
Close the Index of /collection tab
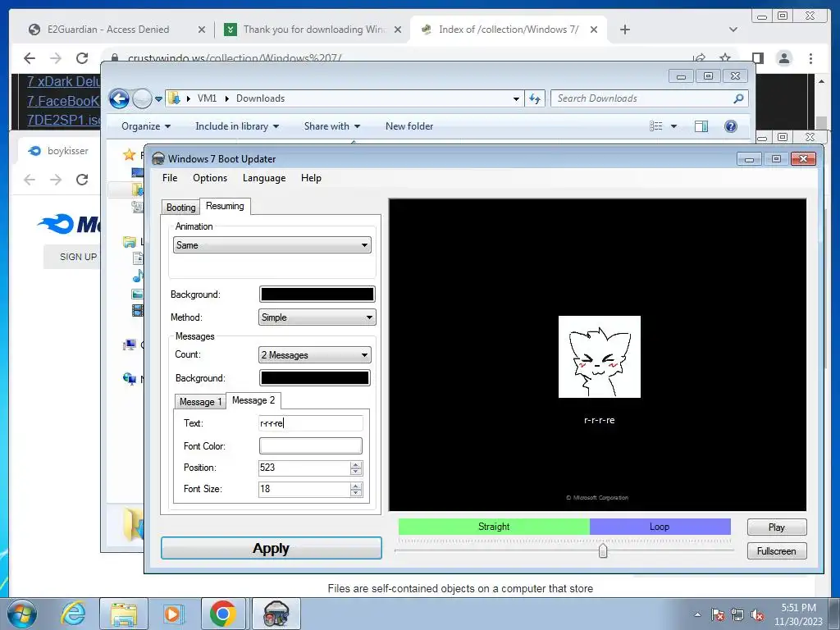coord(594,30)
